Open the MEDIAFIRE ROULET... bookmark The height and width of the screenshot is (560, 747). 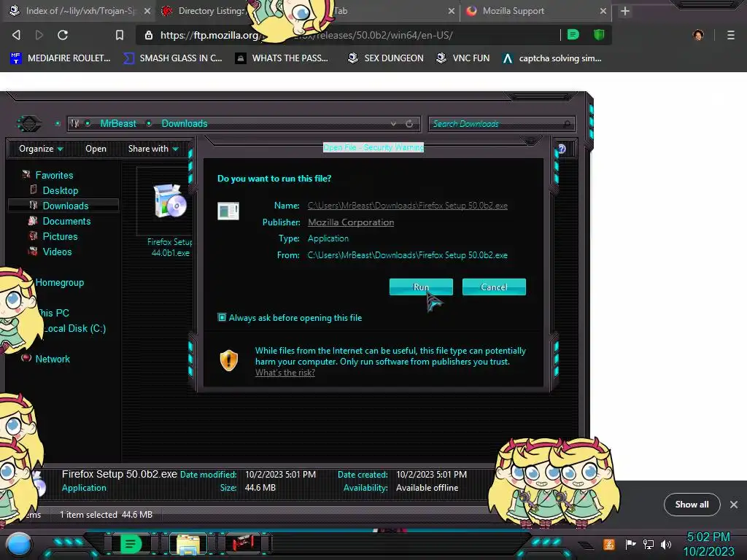[x=60, y=58]
